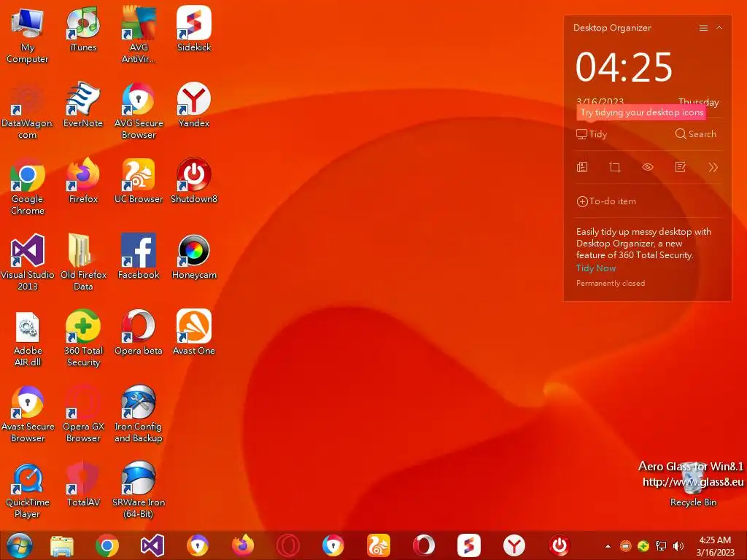The width and height of the screenshot is (747, 560).
Task: Show hidden system tray icons
Action: pyautogui.click(x=608, y=546)
